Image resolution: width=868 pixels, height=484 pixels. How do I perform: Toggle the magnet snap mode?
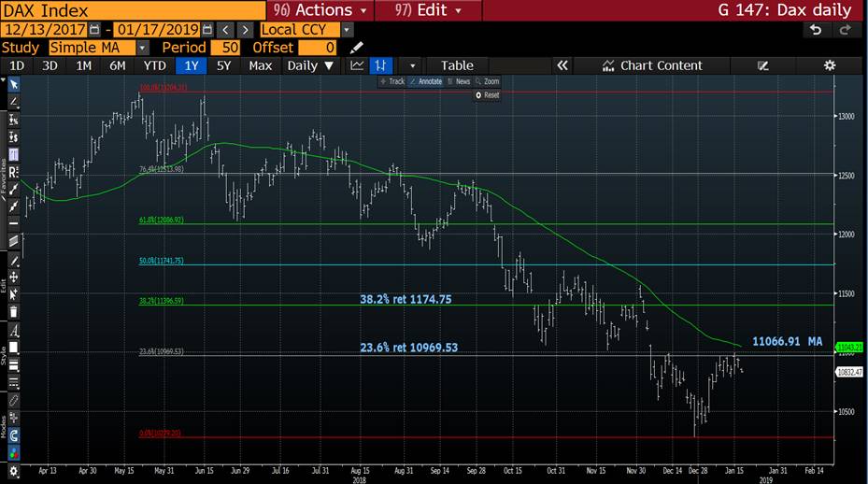(14, 435)
